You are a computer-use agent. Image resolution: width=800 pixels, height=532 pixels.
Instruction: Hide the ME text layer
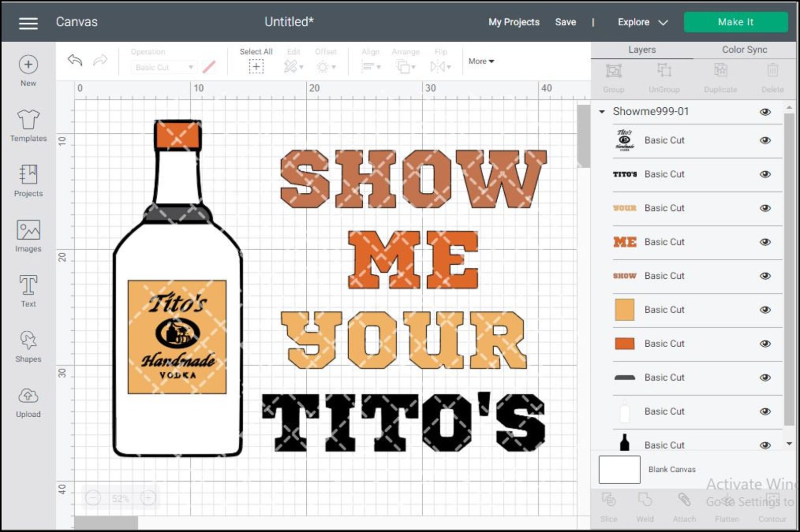click(x=765, y=242)
